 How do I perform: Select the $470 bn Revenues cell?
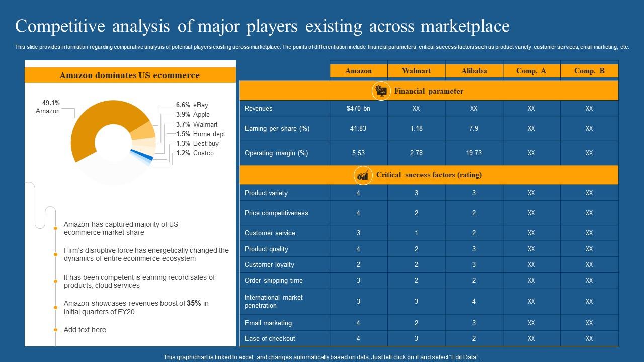point(358,108)
